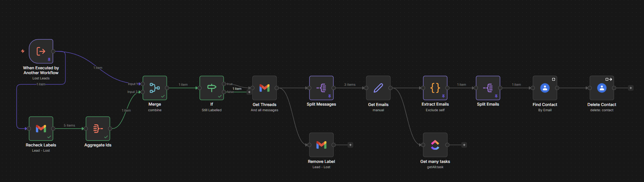Click the 'delete: contact' subtitle text
Image resolution: width=644 pixels, height=182 pixels.
(602, 110)
